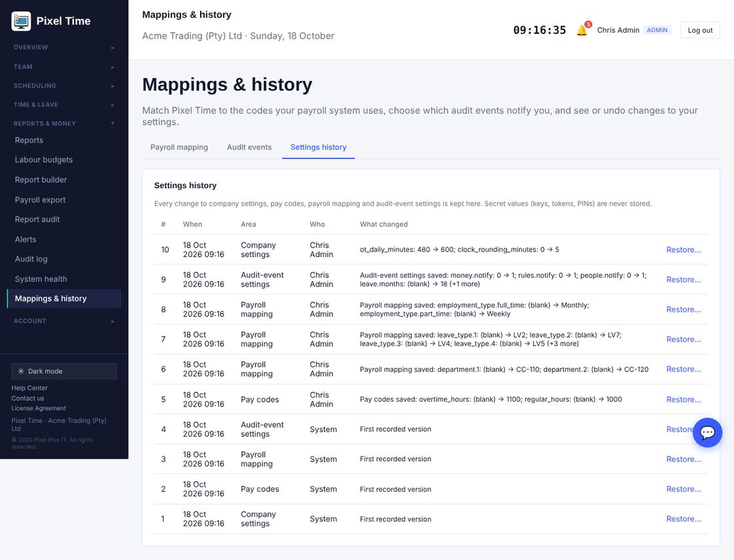Open the notifications bell
The image size is (734, 560).
582,30
